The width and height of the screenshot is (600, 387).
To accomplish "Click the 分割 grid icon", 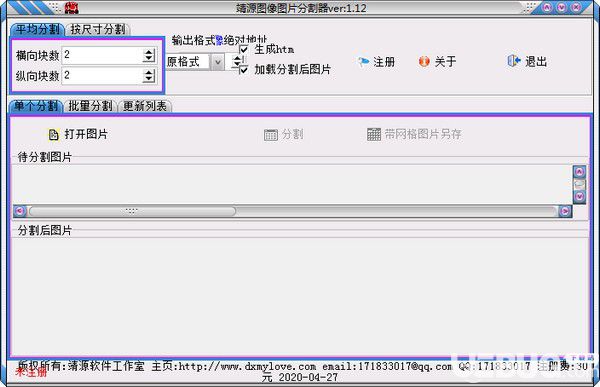I will coord(271,135).
